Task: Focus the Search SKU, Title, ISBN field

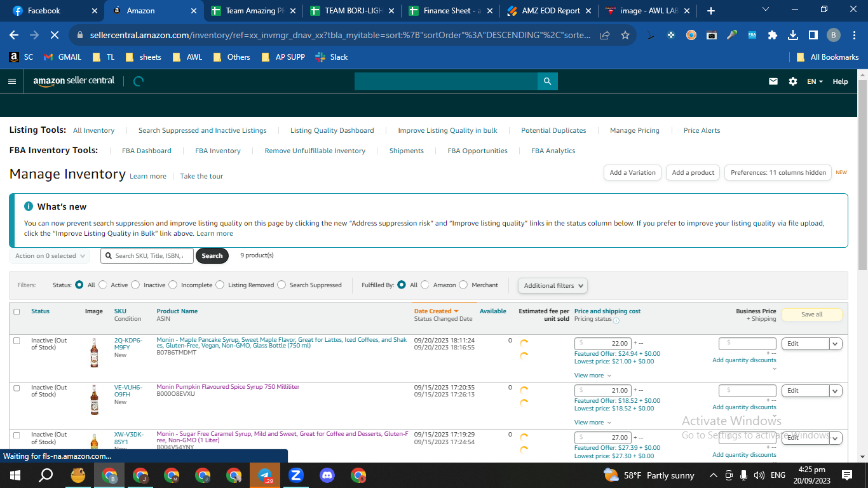Action: click(147, 256)
